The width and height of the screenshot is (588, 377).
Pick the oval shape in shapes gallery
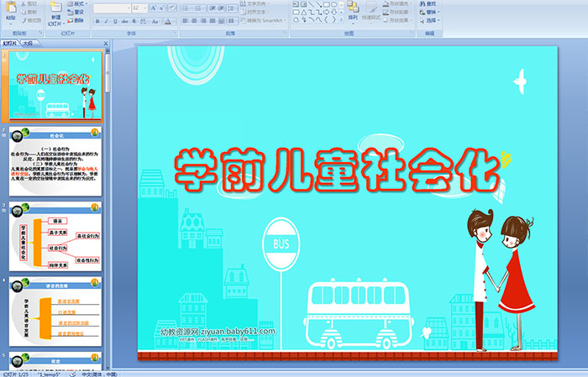[x=333, y=4]
